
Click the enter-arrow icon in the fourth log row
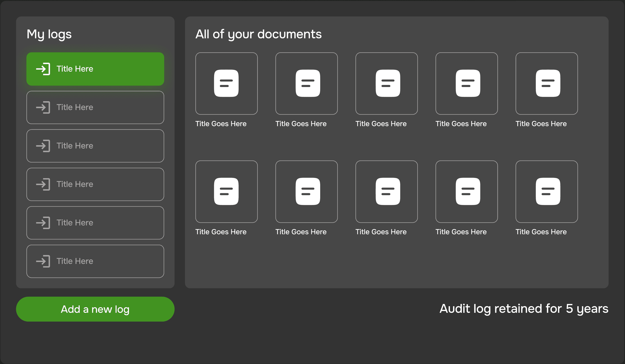pyautogui.click(x=43, y=184)
